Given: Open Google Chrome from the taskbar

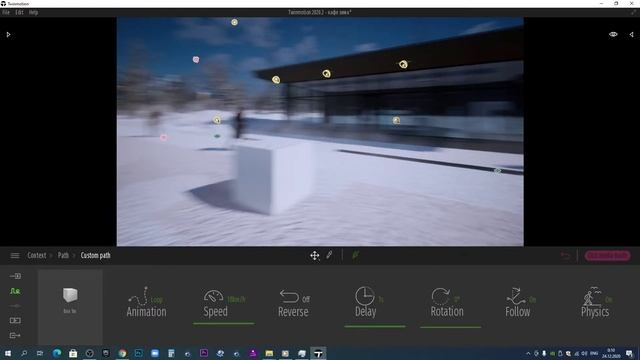Looking at the screenshot, I should pos(122,353).
